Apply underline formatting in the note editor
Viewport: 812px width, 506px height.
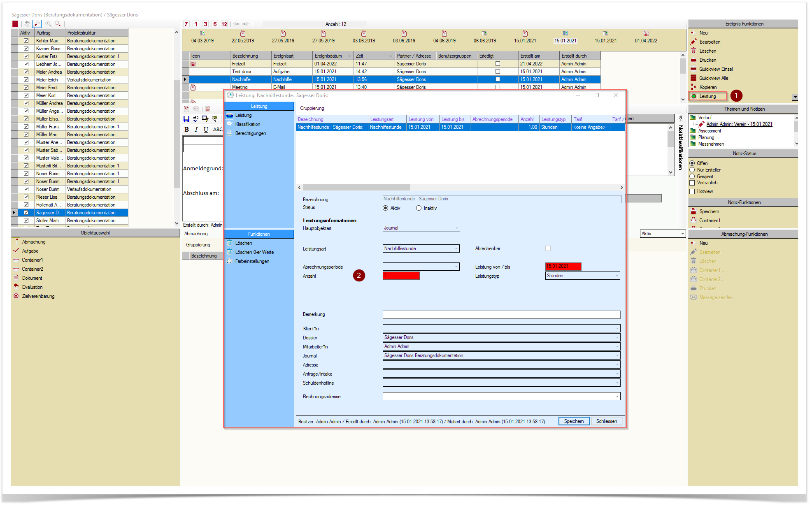pyautogui.click(x=206, y=129)
